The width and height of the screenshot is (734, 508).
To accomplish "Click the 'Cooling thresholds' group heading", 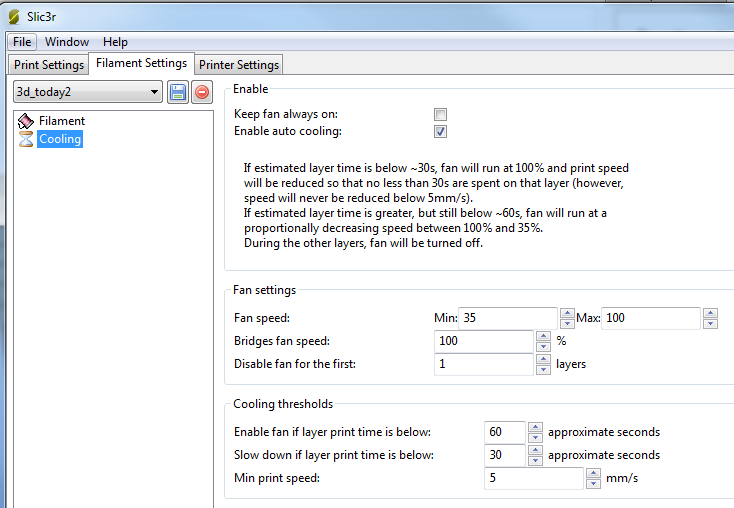I will (x=283, y=404).
